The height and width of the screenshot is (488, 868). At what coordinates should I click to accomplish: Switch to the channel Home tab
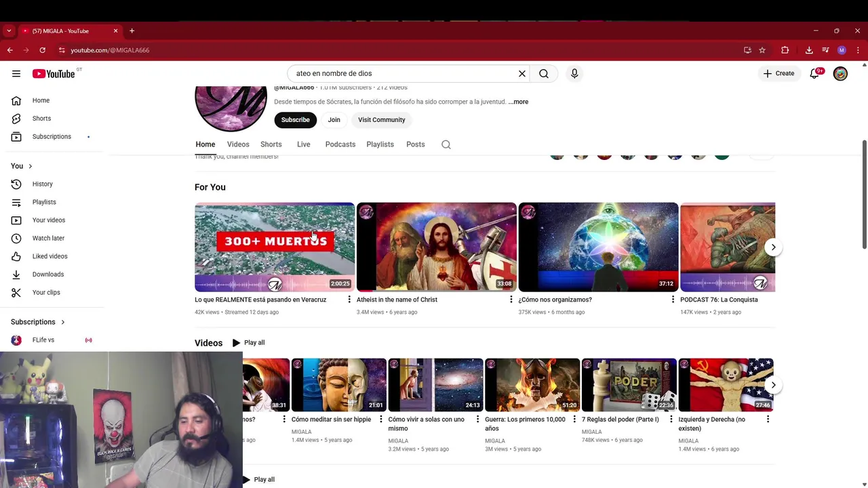pyautogui.click(x=205, y=144)
